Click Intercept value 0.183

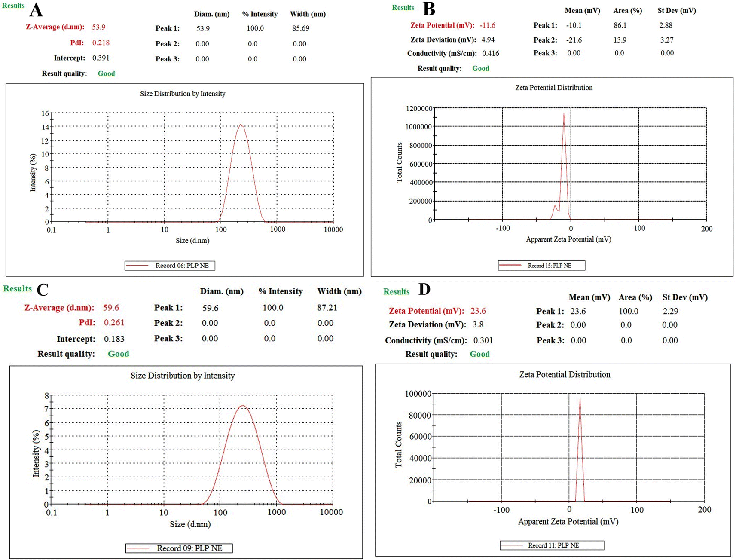click(x=114, y=339)
